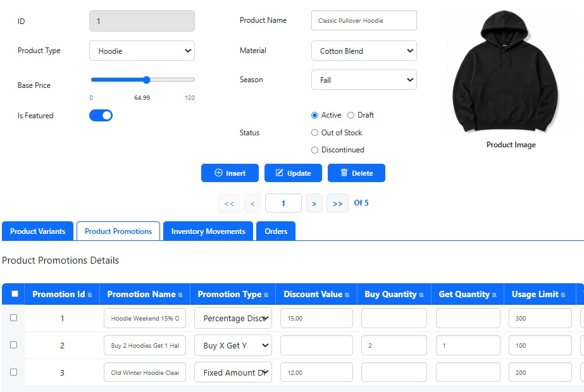Viewport: 584px width, 392px height.
Task: Click the trash icon on Delete button
Action: [344, 173]
